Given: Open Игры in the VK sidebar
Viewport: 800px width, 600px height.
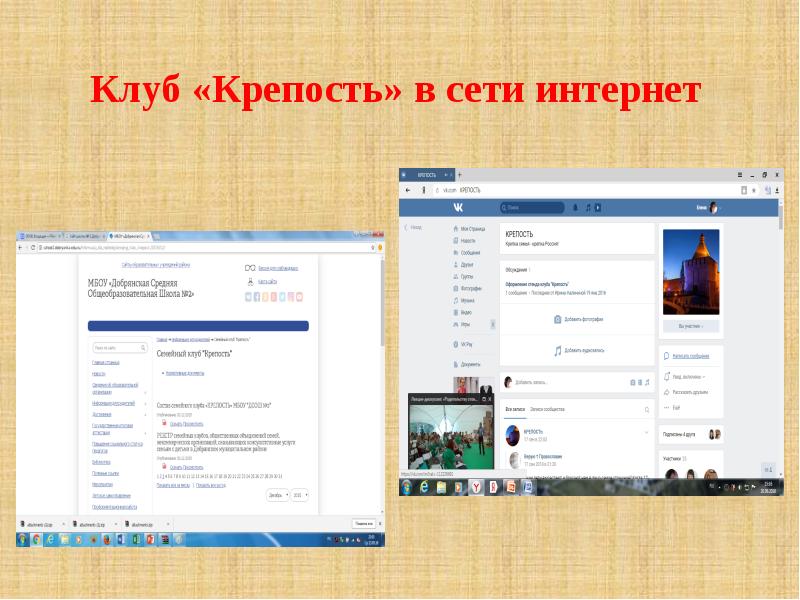Looking at the screenshot, I should click(462, 324).
